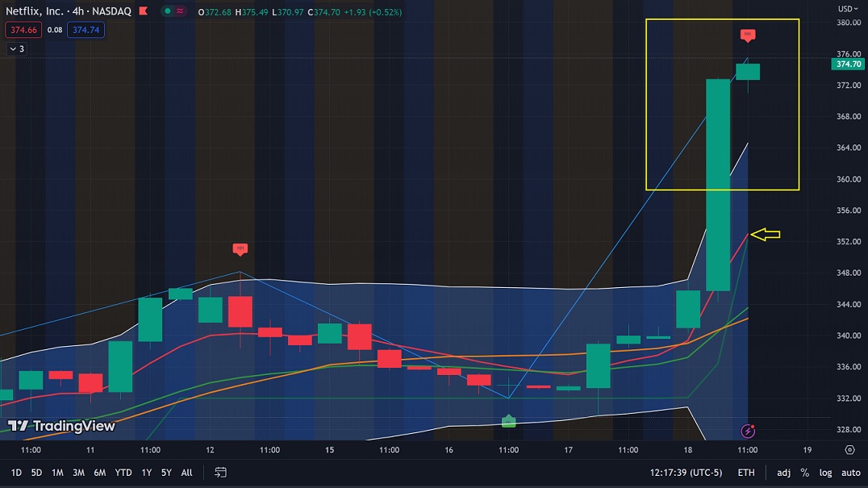This screenshot has height=488, width=868.
Task: Click the 380.00 price axis label
Action: (849, 23)
